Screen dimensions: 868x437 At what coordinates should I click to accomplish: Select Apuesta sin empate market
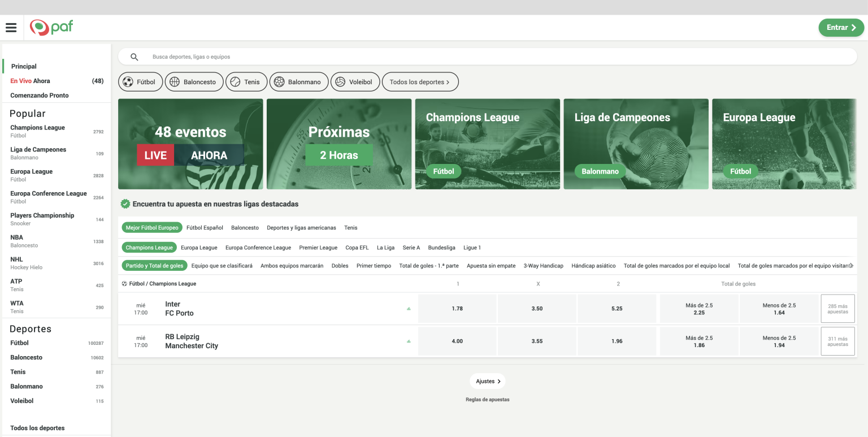[x=491, y=266]
